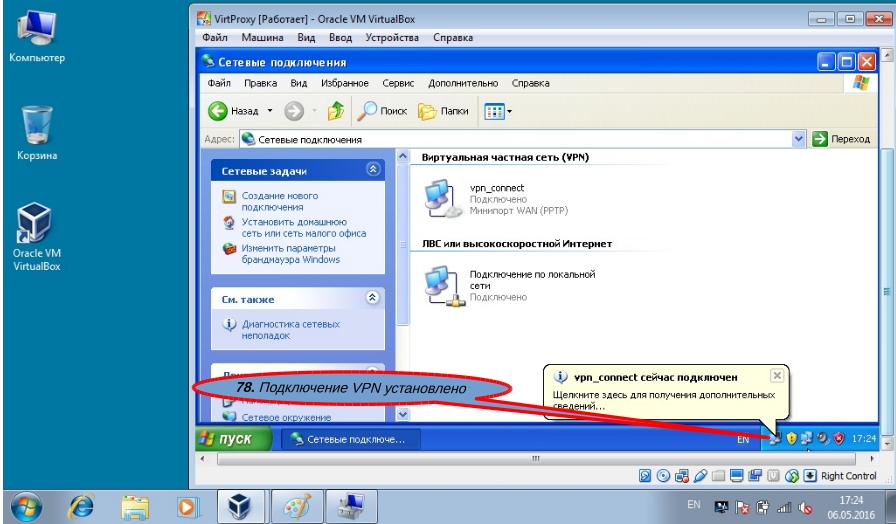This screenshot has height=524, width=896.
Task: Click scroll-down arrow of left task pane
Action: 402,414
